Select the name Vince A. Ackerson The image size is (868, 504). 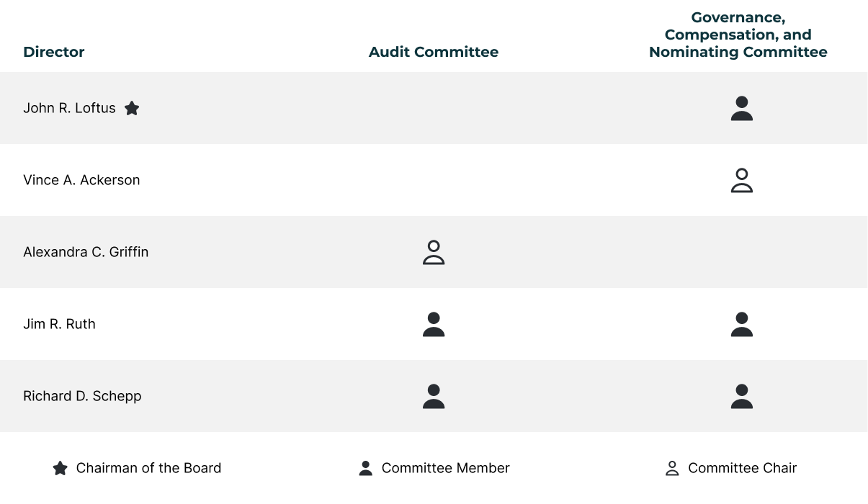(81, 180)
